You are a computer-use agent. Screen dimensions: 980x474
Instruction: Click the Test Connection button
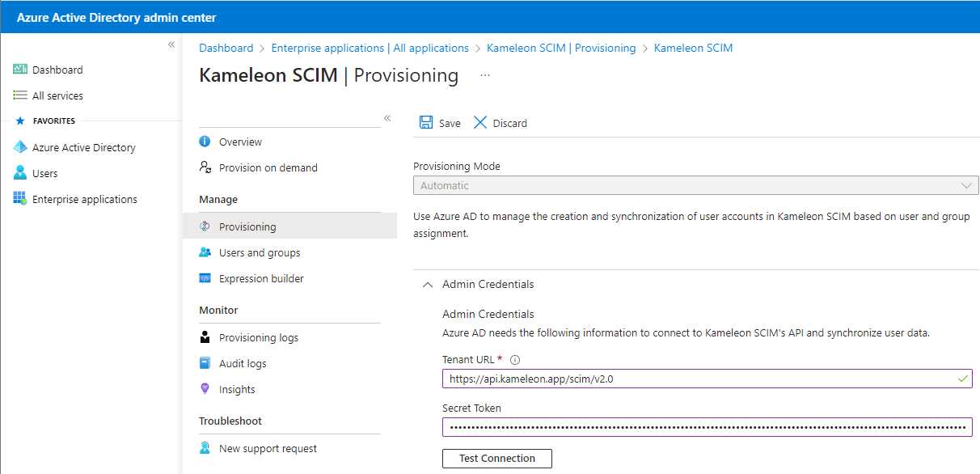pyautogui.click(x=496, y=459)
